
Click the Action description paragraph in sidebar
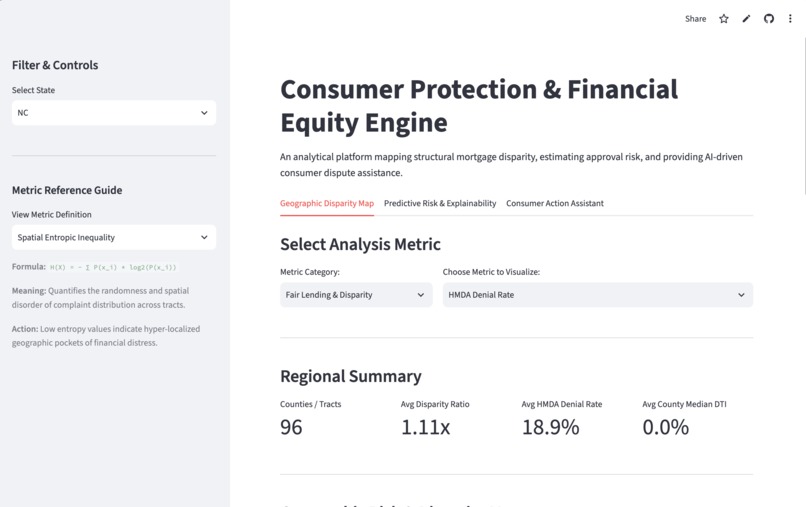tap(106, 336)
